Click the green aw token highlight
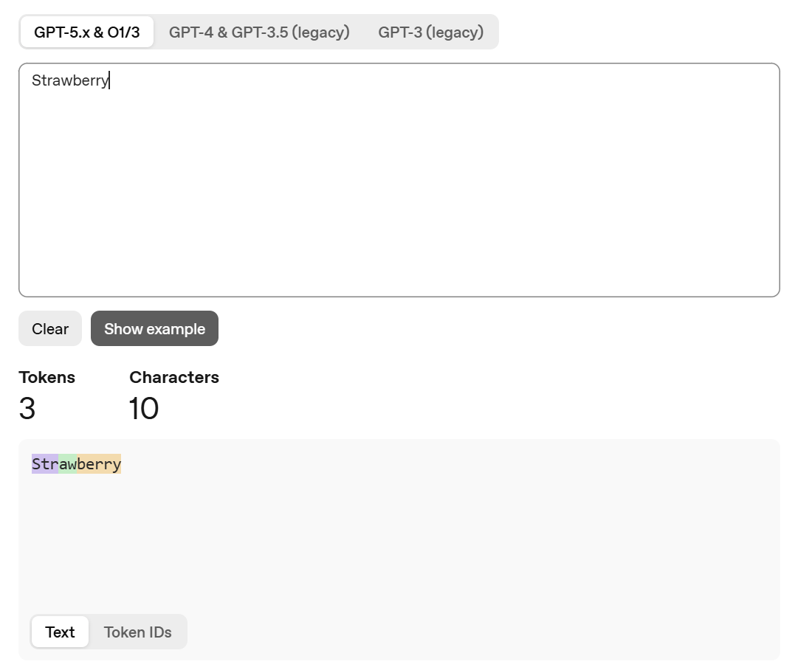Viewport: 812px width, 670px height. (67, 463)
